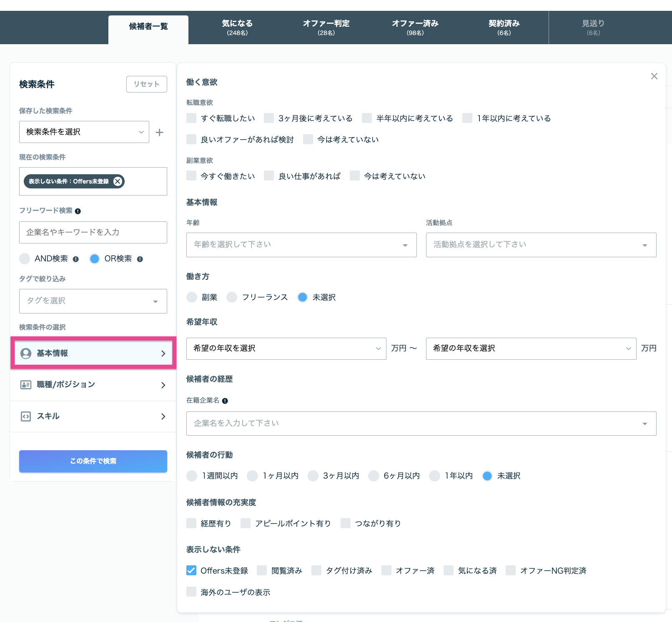
Task: Click info icon next to フリーワード検索
Action: coord(78,211)
